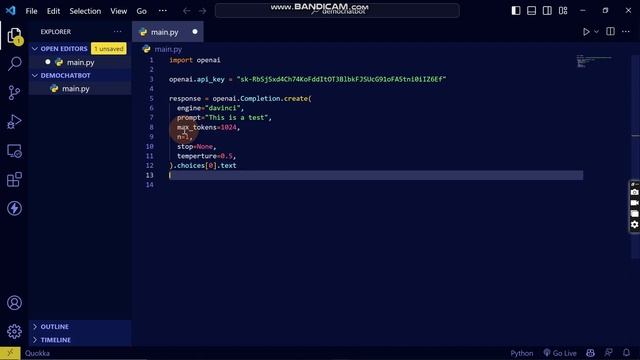
Task: Close the main.py tab via unsaved dot
Action: pos(195,31)
